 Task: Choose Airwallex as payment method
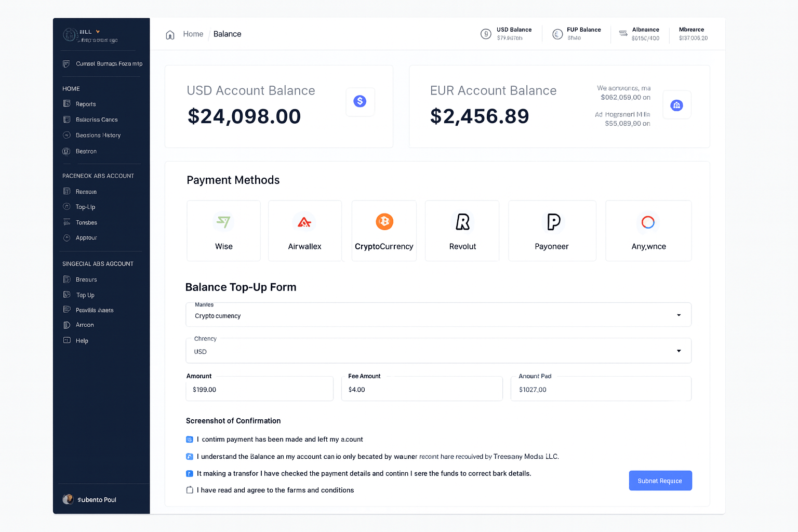point(304,231)
